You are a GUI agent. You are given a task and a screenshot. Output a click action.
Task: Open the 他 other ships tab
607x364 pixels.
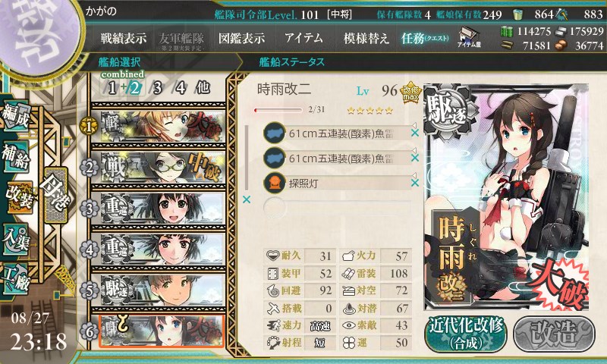point(203,88)
